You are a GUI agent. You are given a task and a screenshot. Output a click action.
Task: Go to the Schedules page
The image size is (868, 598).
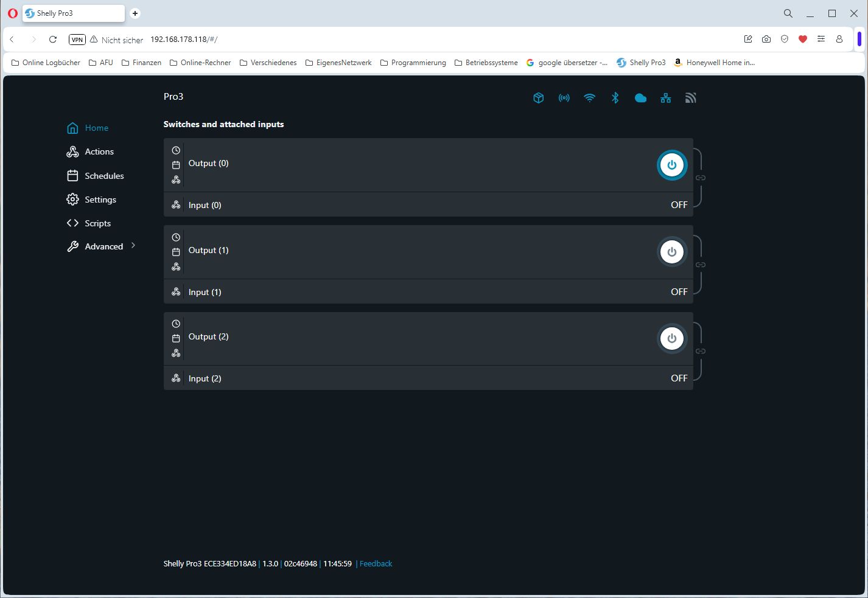103,176
